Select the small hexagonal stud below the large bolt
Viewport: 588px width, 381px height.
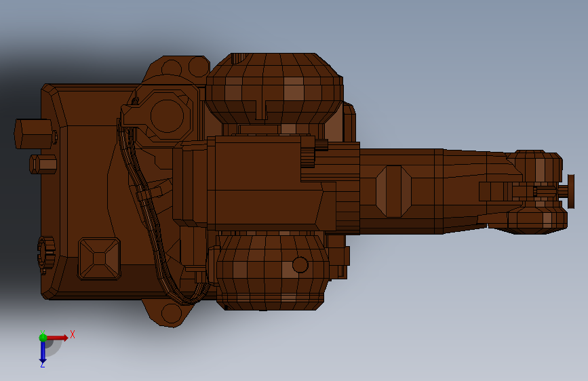pyautogui.click(x=43, y=164)
